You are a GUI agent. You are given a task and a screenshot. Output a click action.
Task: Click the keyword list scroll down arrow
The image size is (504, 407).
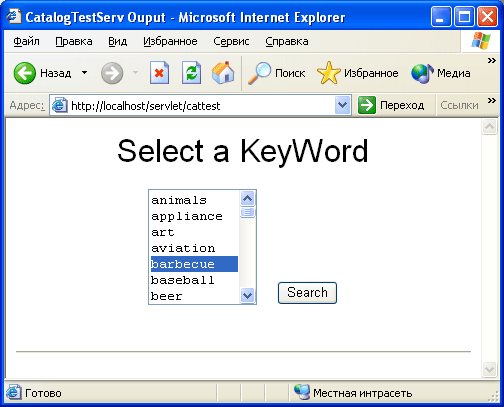pos(247,295)
